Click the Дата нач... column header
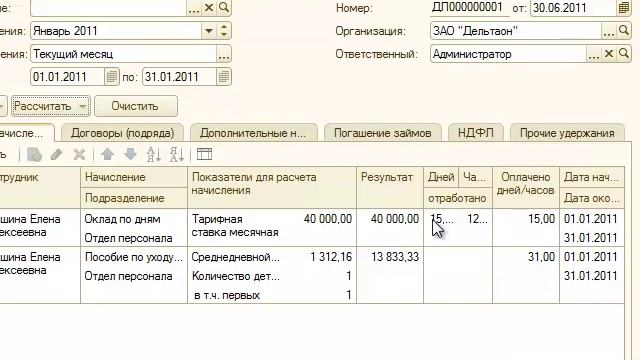The width and height of the screenshot is (640, 360). tap(591, 177)
